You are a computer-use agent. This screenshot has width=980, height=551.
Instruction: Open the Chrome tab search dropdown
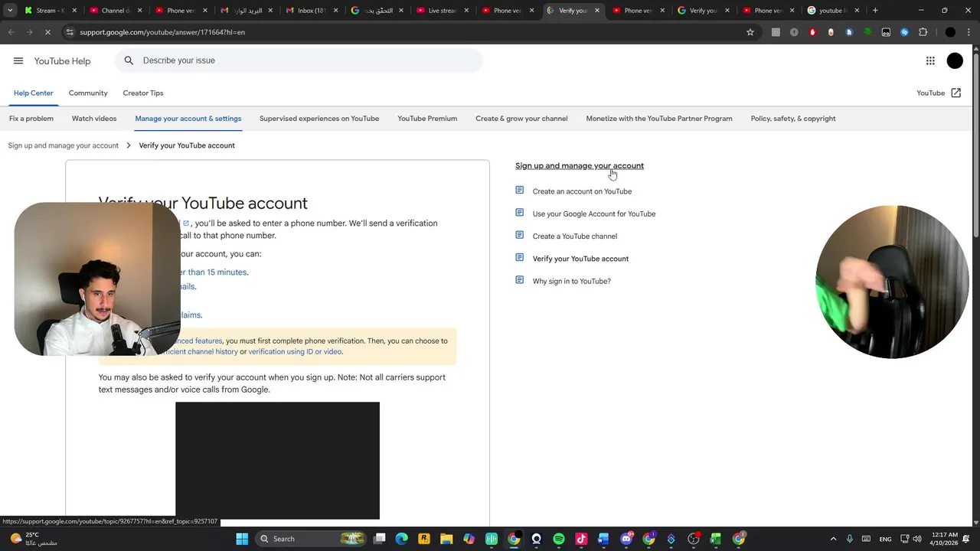click(10, 11)
